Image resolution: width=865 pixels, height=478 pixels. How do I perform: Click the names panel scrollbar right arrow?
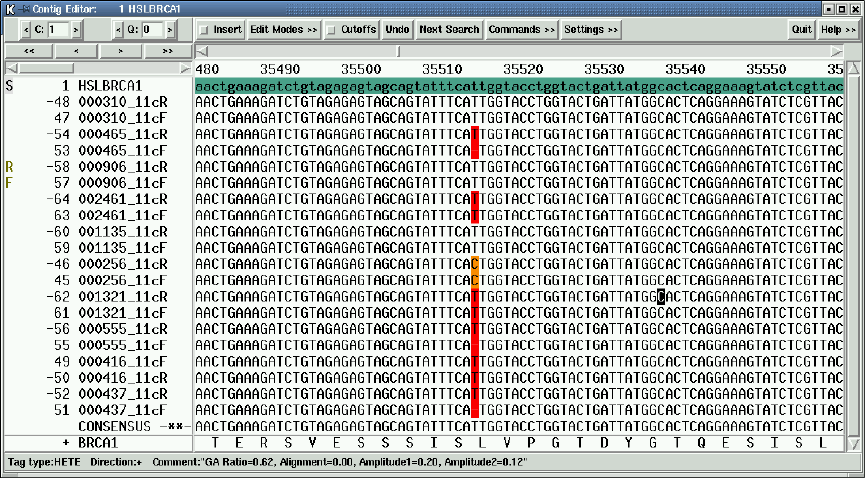pos(185,68)
